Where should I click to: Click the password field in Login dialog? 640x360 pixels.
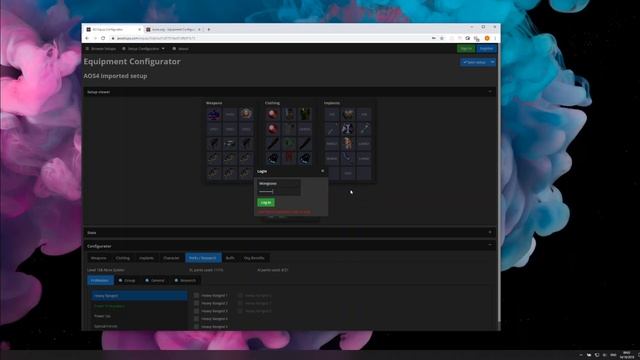279,191
